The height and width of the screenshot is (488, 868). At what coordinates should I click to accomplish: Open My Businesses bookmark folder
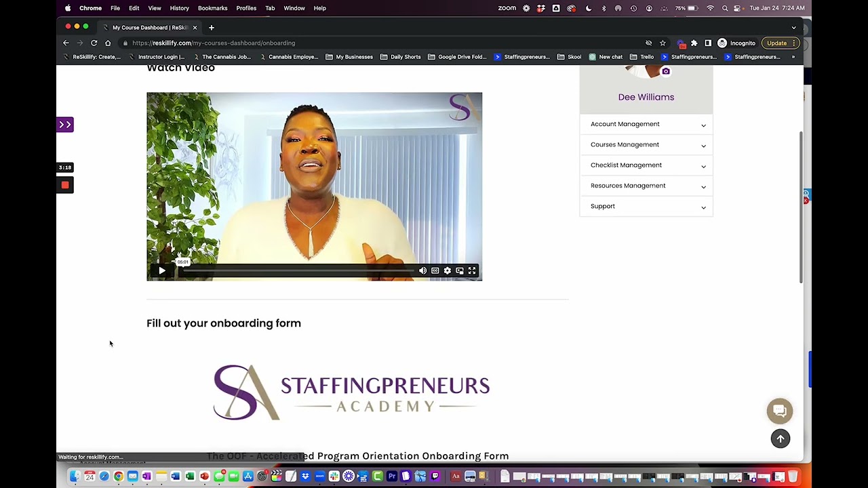pyautogui.click(x=349, y=57)
